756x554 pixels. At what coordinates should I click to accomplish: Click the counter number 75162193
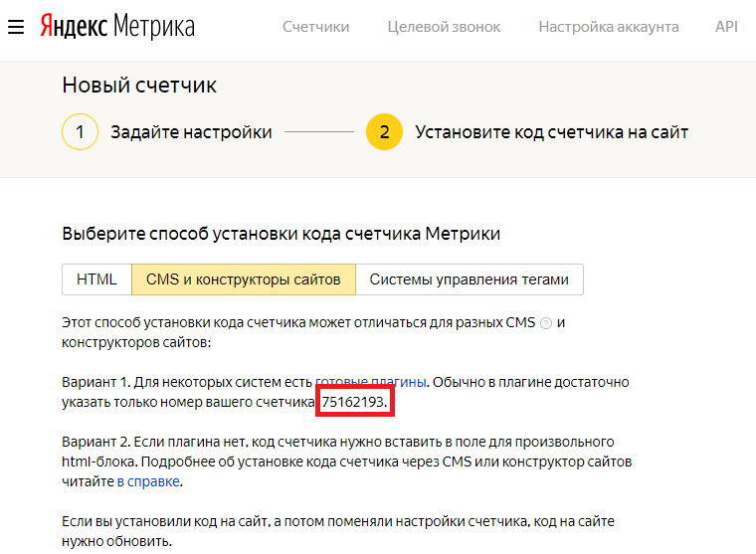tap(352, 402)
